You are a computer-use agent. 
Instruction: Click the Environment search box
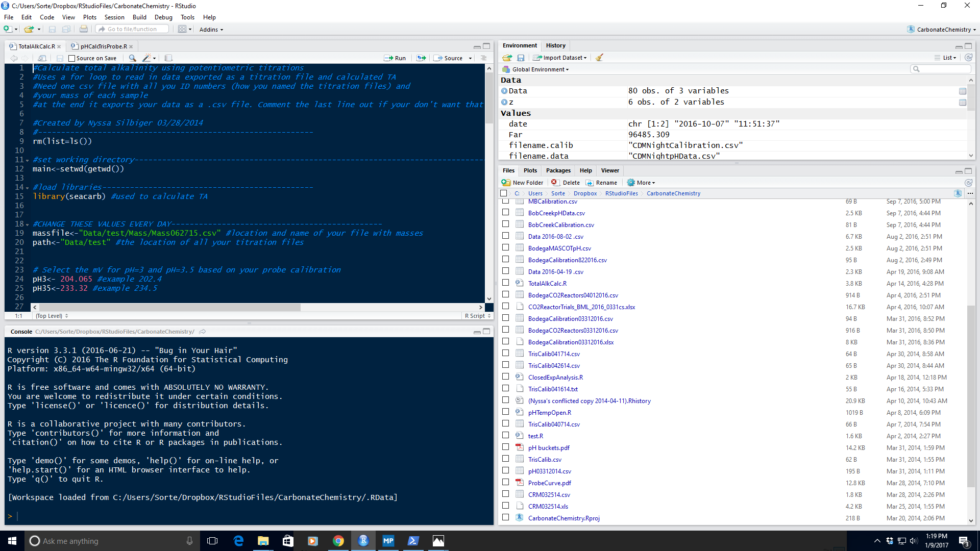pos(940,69)
